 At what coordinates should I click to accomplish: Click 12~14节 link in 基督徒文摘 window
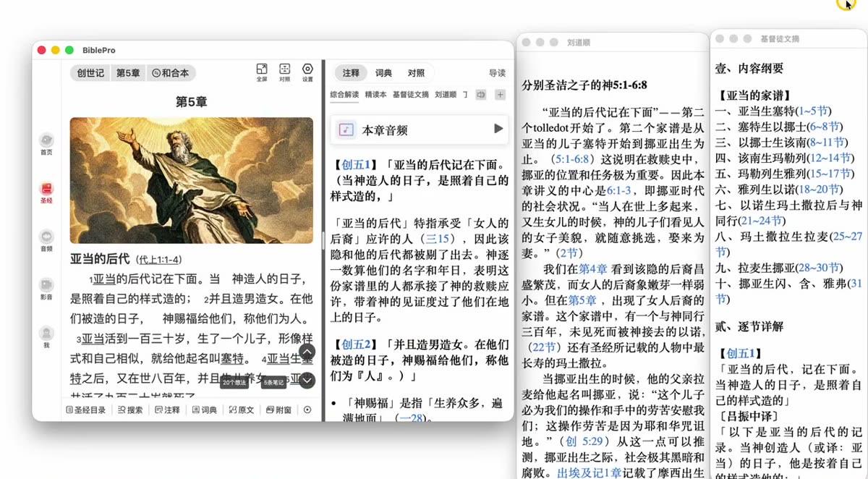829,158
